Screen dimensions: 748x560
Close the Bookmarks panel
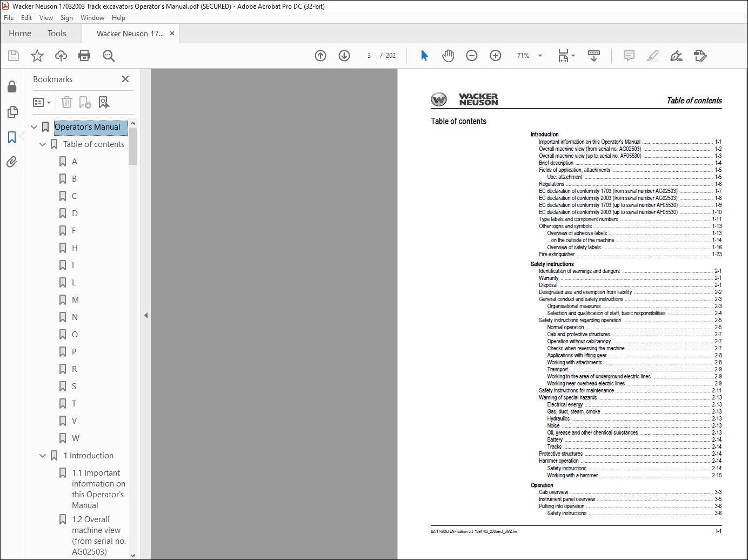click(x=125, y=79)
